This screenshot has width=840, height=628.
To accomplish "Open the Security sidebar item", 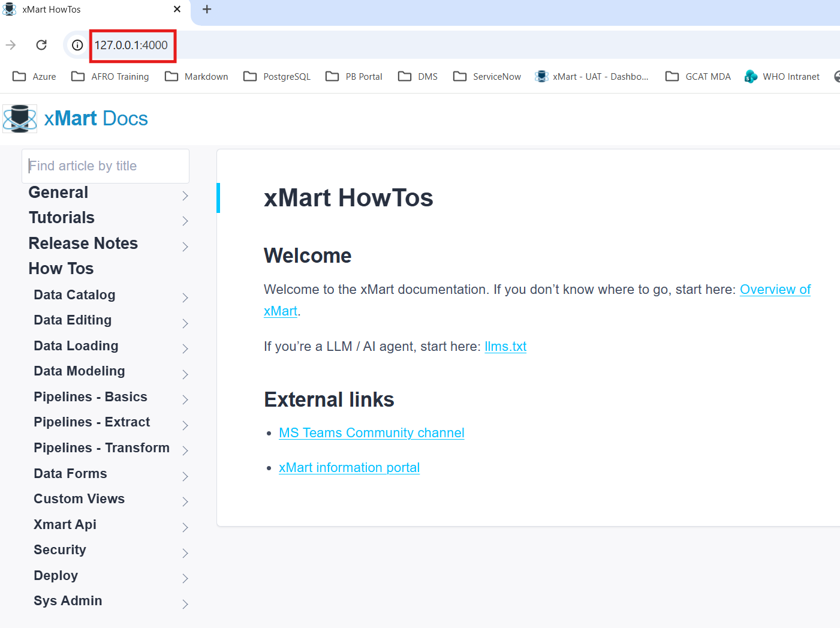I will tap(60, 550).
